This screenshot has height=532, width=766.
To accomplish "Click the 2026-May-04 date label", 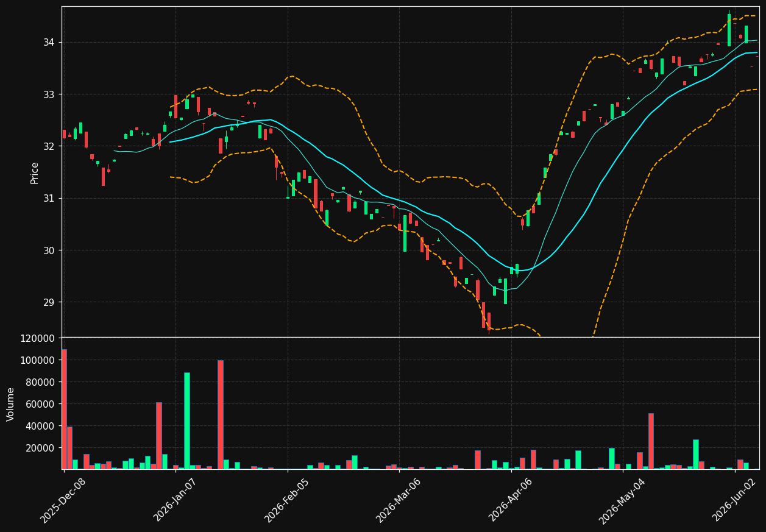I will coord(622,500).
